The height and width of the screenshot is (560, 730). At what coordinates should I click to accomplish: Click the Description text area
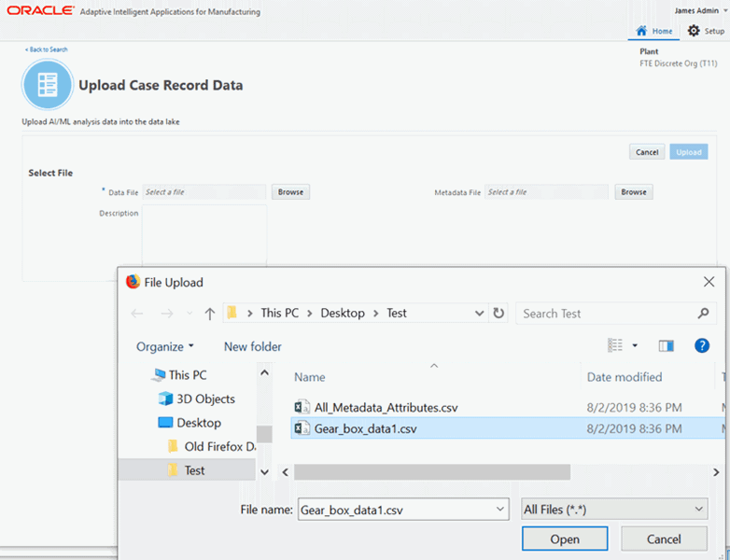pos(204,236)
